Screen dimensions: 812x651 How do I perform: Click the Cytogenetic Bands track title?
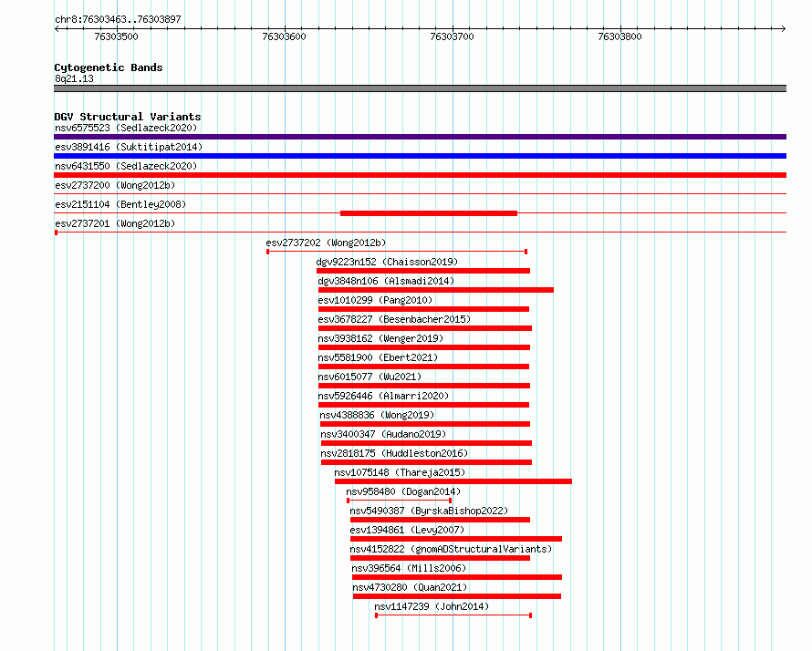pyautogui.click(x=109, y=67)
